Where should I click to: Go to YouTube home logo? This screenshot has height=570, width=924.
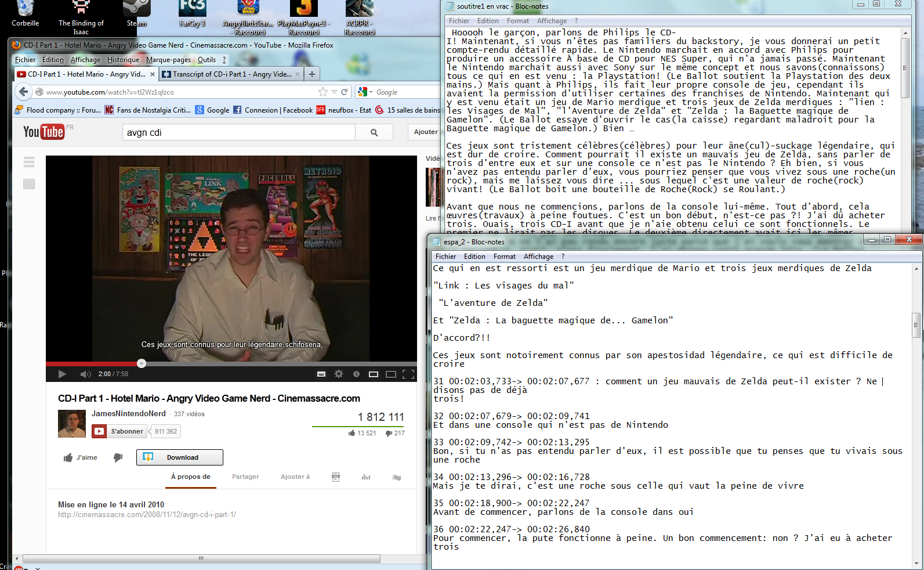44,132
